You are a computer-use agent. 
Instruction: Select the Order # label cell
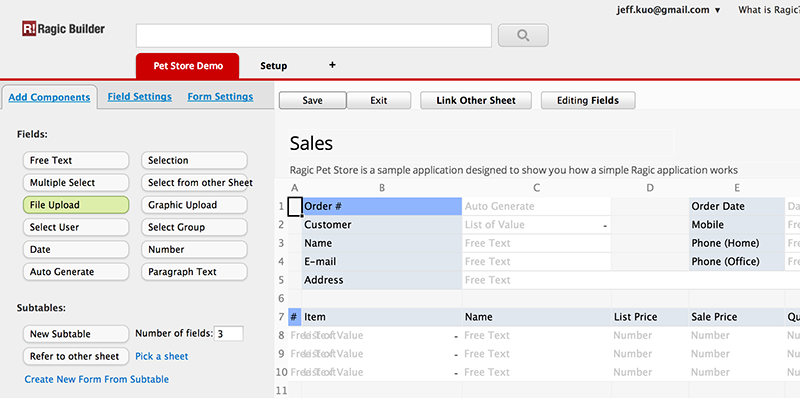[382, 207]
